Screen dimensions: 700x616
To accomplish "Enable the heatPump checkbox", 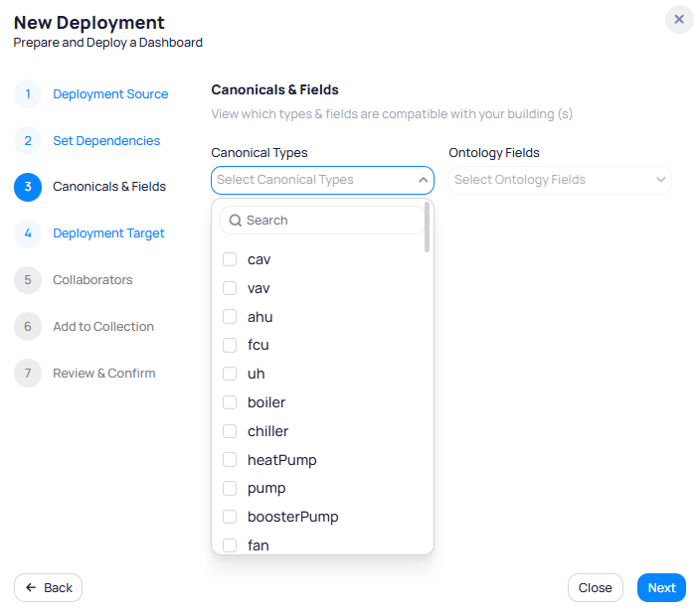I will [230, 460].
